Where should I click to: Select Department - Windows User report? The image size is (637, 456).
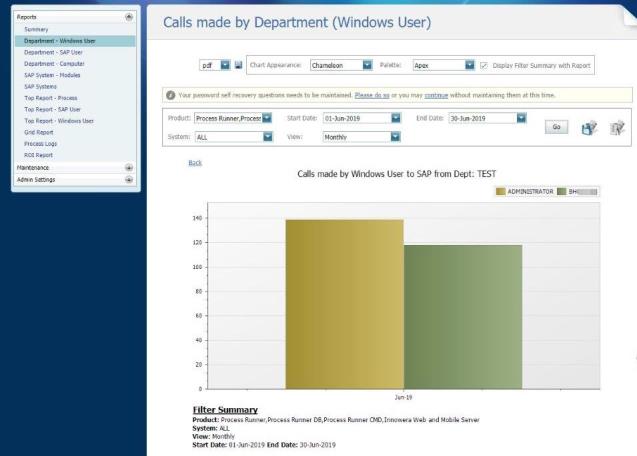point(75,41)
